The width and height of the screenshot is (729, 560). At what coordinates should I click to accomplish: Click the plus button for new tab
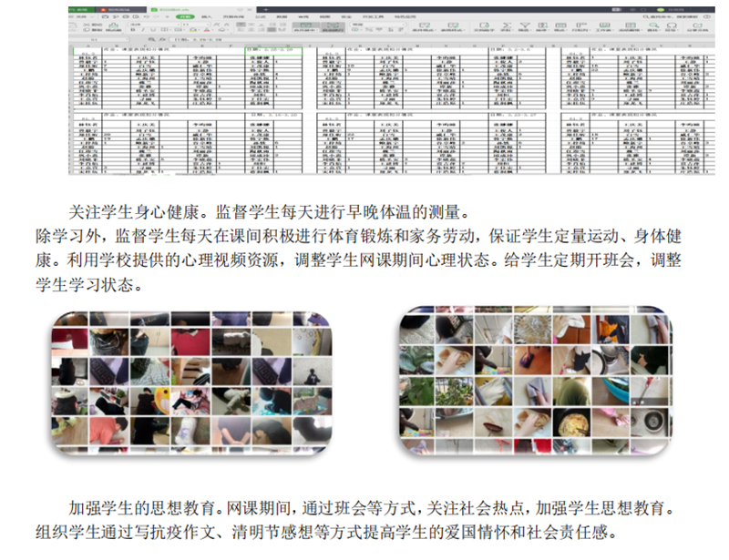click(x=265, y=8)
